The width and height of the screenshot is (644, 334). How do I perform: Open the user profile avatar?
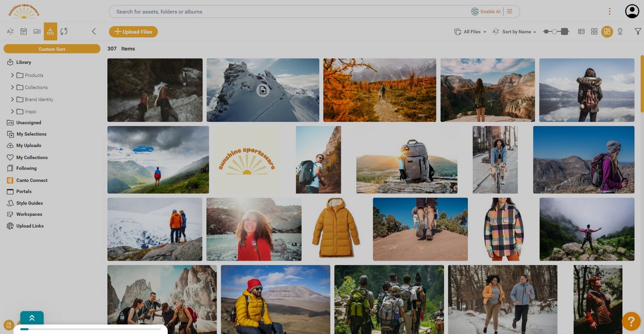(632, 11)
